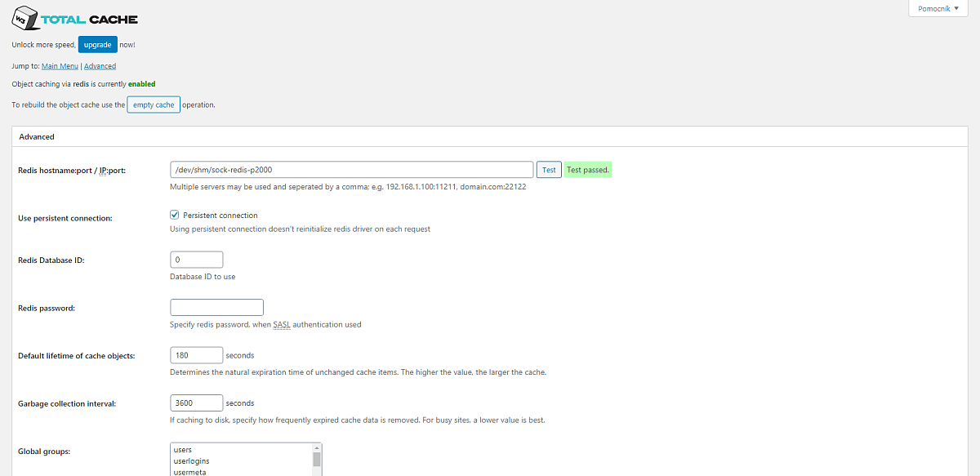Screen dimensions: 980x476
Task: Expand the Pomocnik help dropdown
Action: (x=944, y=7)
